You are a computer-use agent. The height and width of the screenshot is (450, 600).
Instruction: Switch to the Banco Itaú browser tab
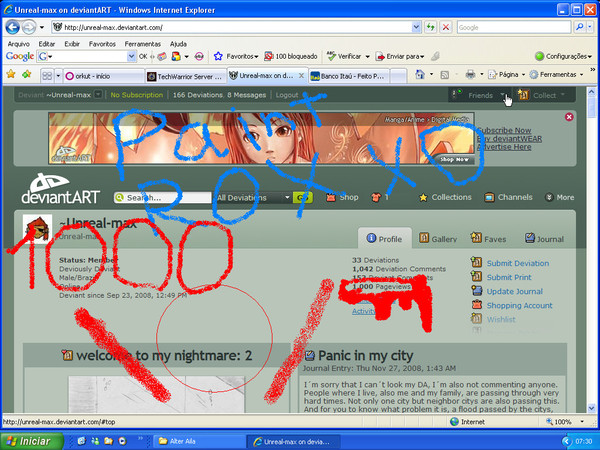coord(349,76)
